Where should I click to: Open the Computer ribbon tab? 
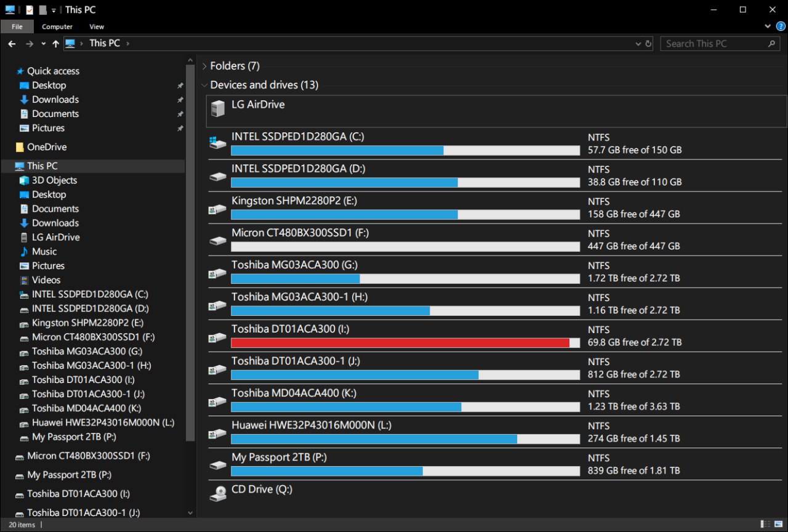57,26
